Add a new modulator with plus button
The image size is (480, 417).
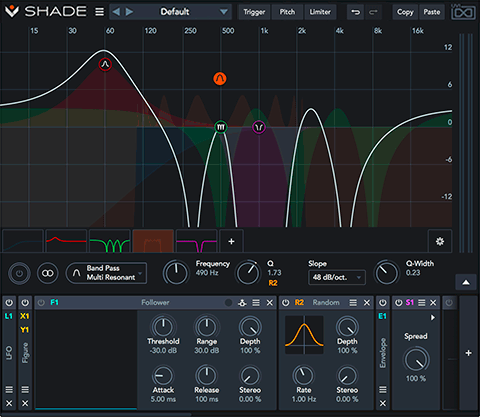tap(468, 353)
